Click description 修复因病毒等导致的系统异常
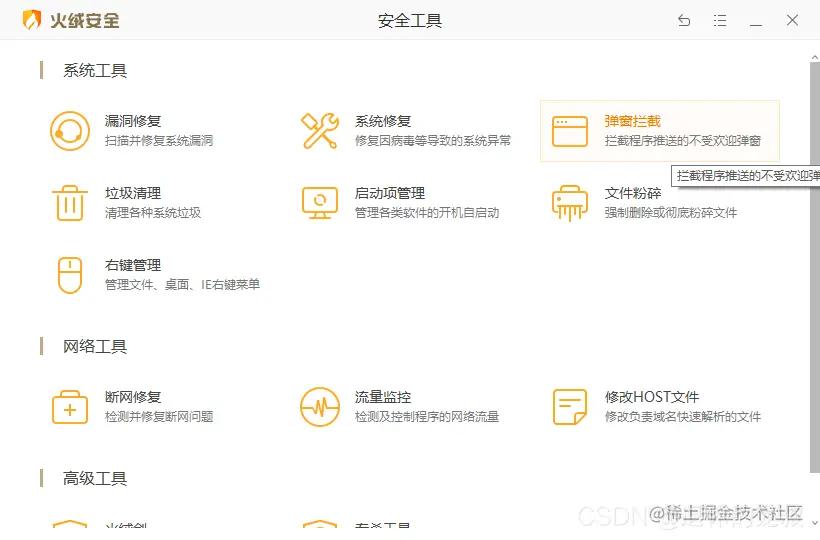 click(432, 141)
